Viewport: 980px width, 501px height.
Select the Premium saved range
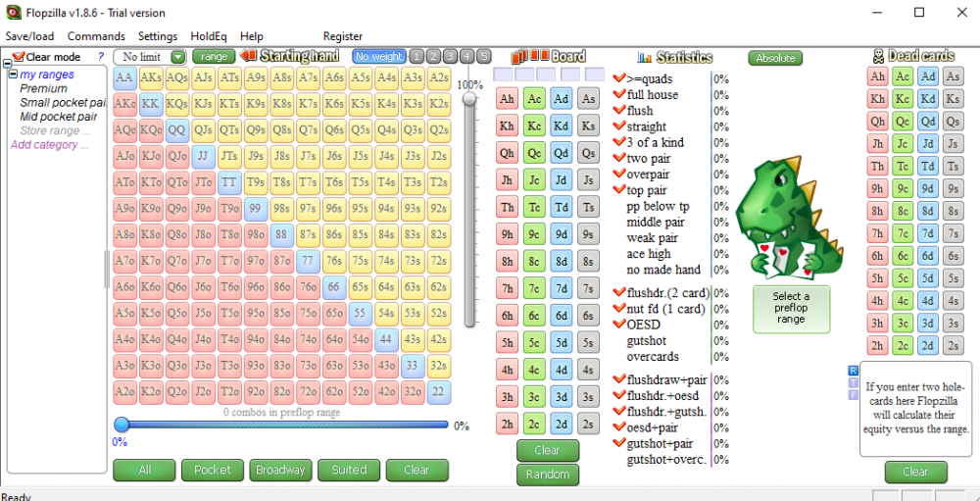[43, 89]
